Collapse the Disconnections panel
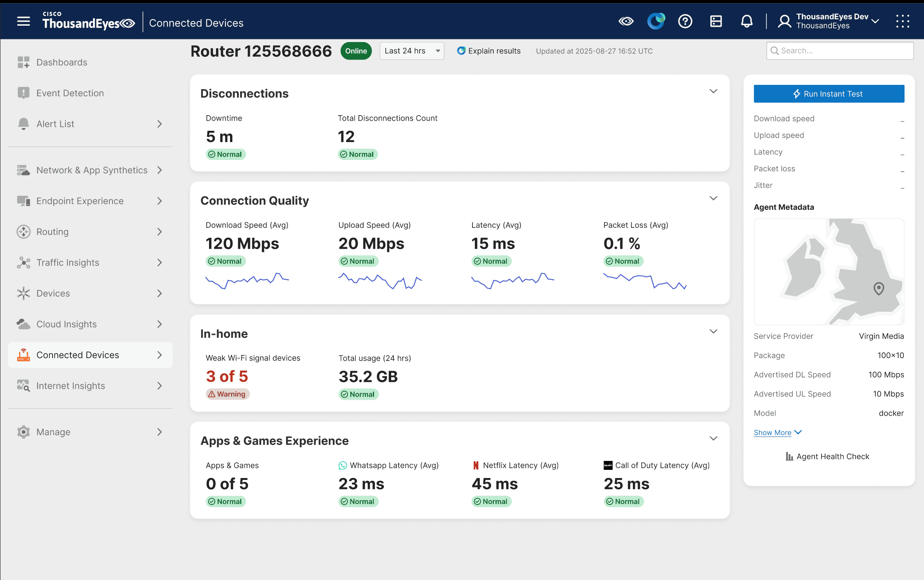 click(x=713, y=91)
